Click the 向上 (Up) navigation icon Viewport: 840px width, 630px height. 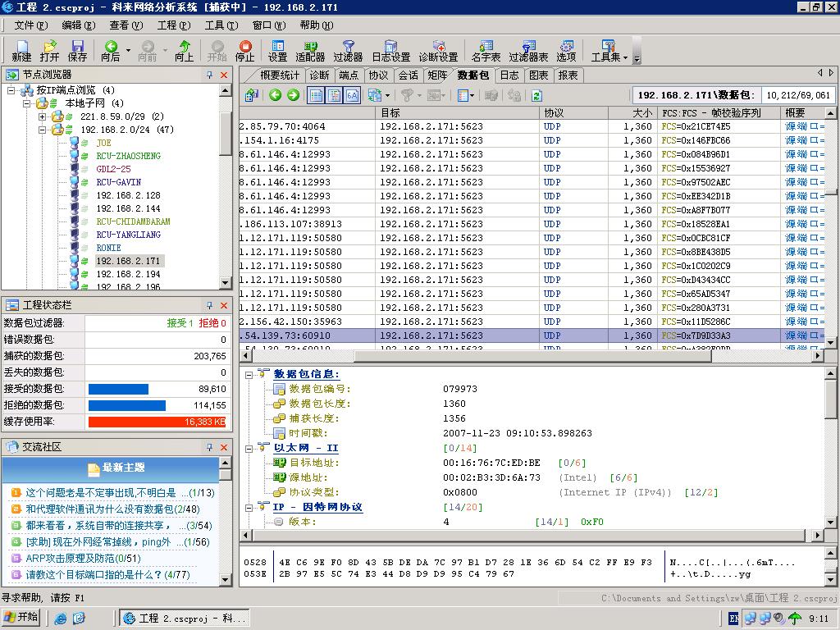[x=184, y=51]
